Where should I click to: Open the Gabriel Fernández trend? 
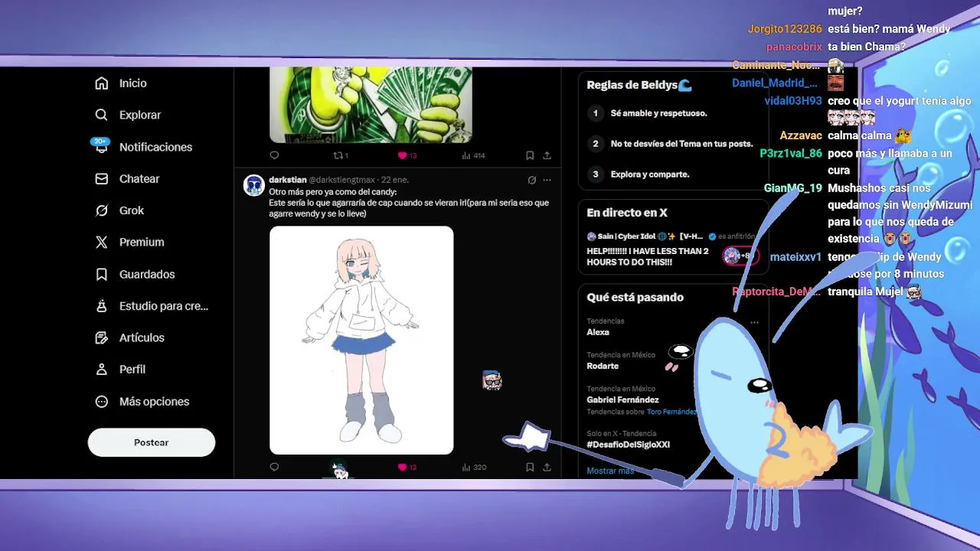(x=622, y=399)
